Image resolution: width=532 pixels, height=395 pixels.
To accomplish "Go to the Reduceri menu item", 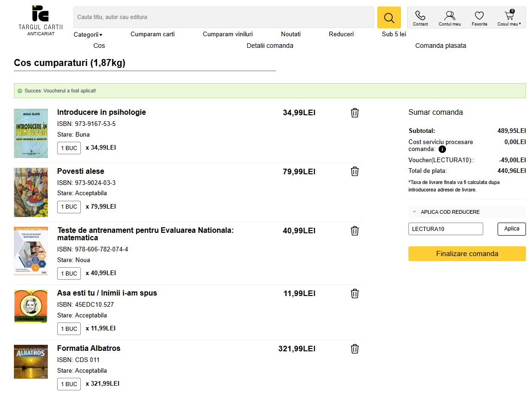I will (x=341, y=34).
